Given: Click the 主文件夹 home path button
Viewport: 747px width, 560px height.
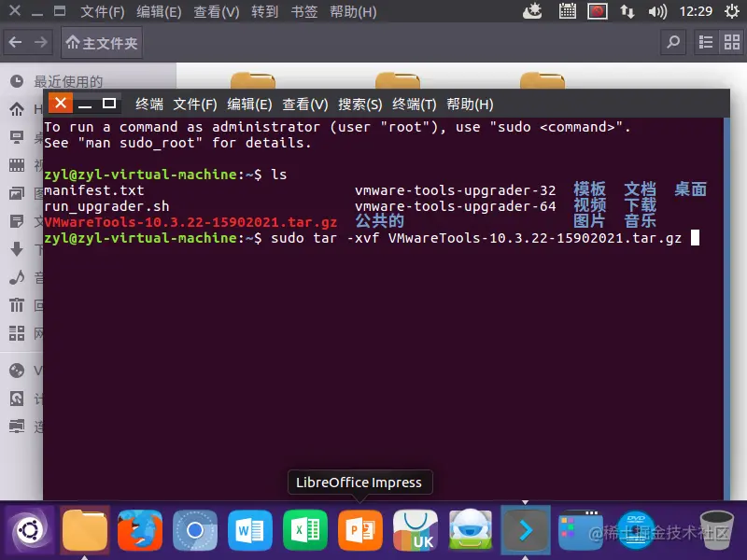Looking at the screenshot, I should (102, 43).
